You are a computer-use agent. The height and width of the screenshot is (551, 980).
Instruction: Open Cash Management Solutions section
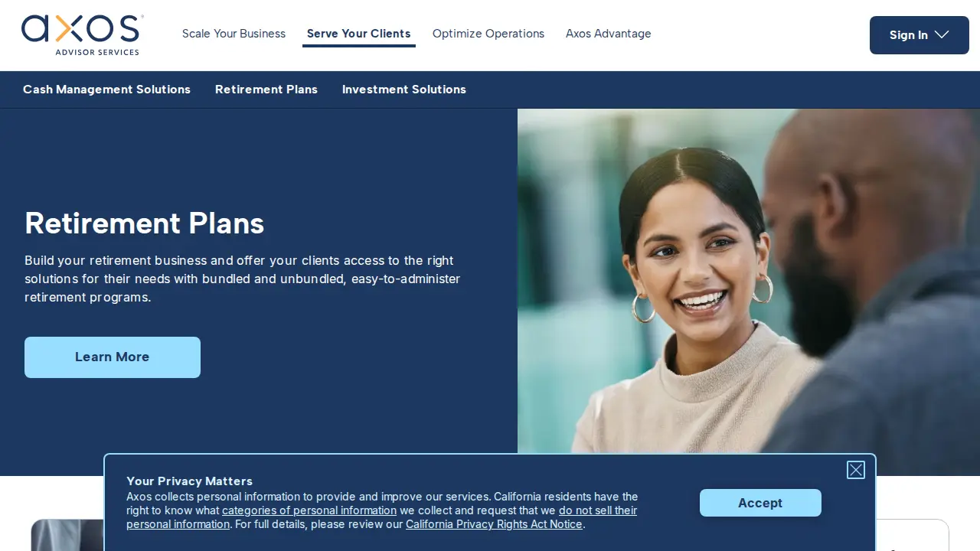pyautogui.click(x=106, y=90)
